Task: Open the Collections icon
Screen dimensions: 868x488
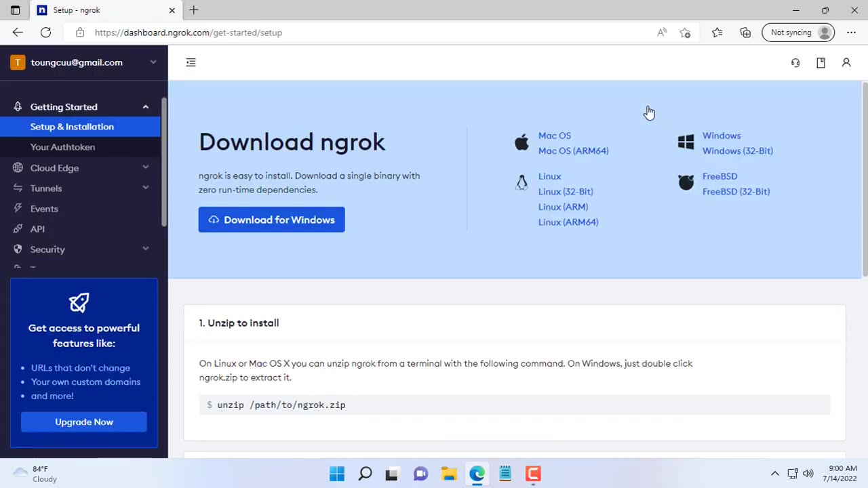Action: click(x=745, y=33)
